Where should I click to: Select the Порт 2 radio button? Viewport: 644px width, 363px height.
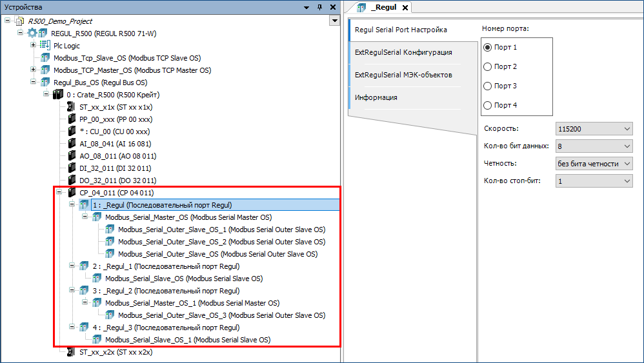[488, 66]
